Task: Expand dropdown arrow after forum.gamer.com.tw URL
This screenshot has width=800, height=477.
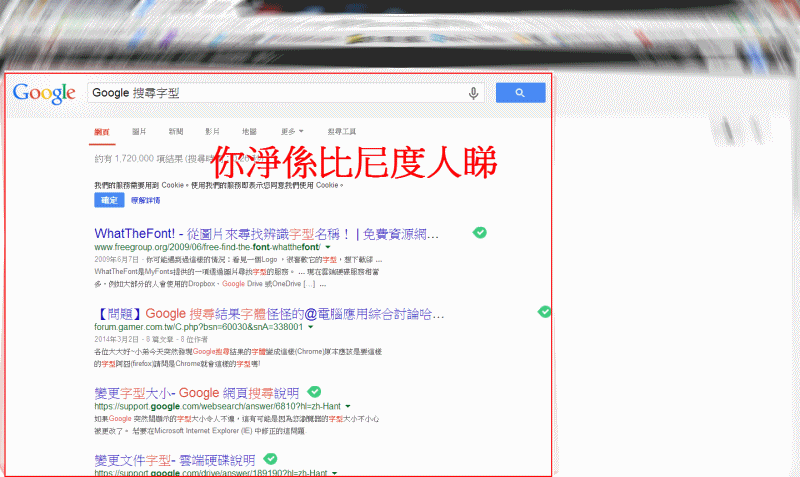Action: click(310, 327)
